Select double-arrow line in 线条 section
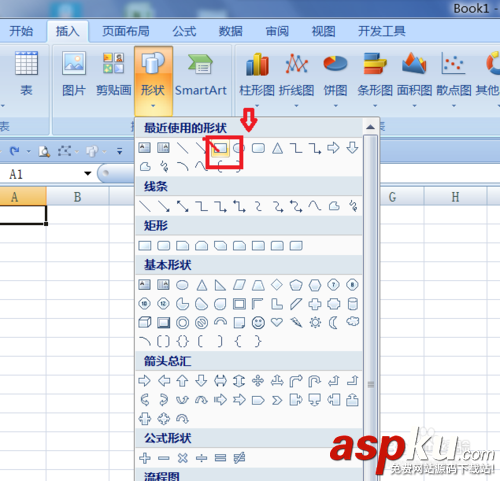Image resolution: width=500 pixels, height=481 pixels. pyautogui.click(x=183, y=206)
